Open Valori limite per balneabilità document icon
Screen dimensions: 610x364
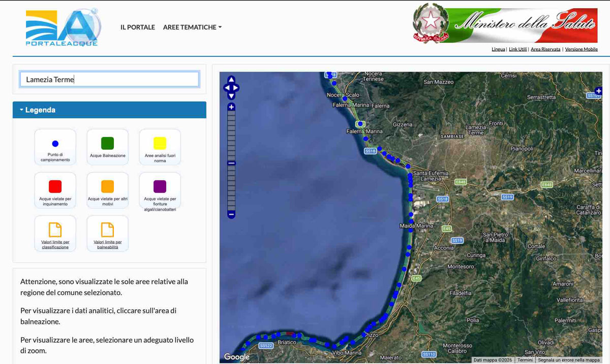107,229
